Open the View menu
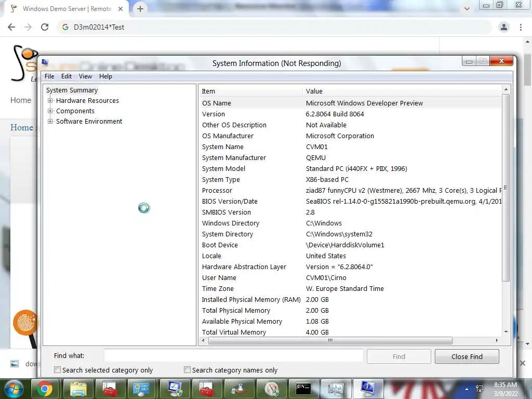 coord(86,76)
